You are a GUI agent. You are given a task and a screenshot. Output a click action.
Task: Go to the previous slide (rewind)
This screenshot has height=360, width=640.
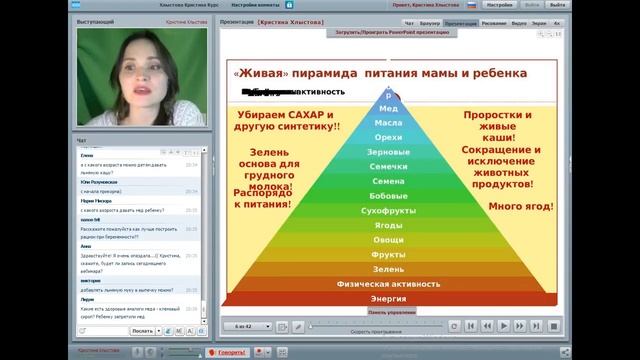tap(487, 326)
